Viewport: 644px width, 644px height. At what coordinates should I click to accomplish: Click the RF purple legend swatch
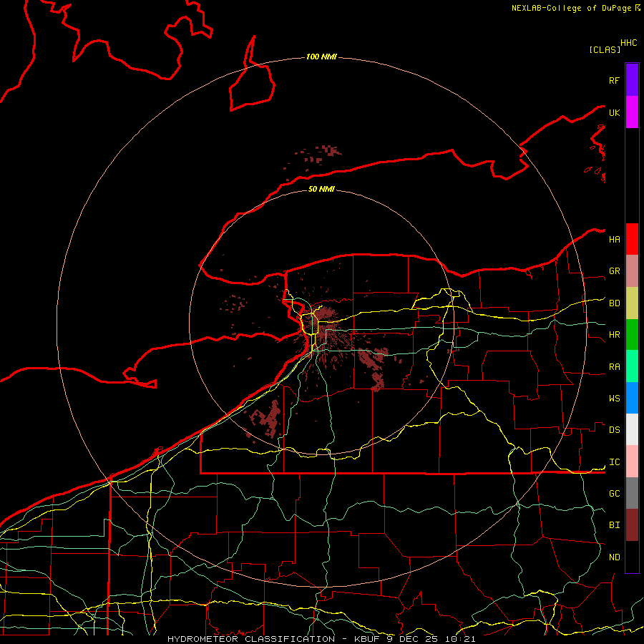click(x=632, y=80)
